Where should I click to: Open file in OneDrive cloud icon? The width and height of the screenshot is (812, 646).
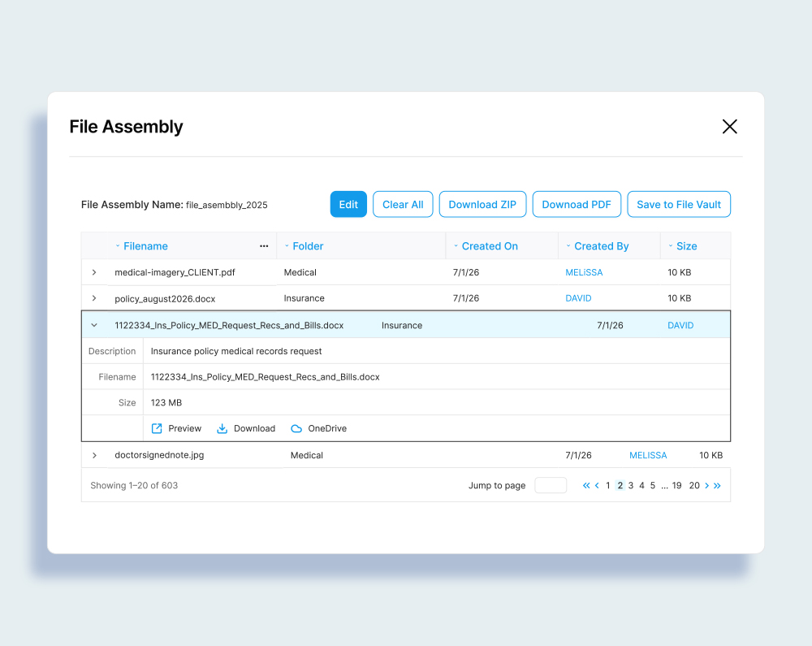(x=296, y=428)
